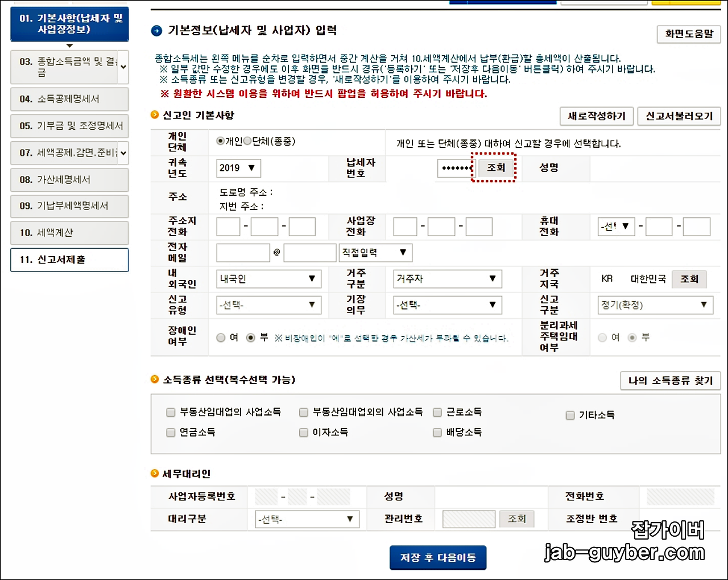The width and height of the screenshot is (728, 580).
Task: Click 나의 소득종류 찾기 button
Action: click(670, 380)
